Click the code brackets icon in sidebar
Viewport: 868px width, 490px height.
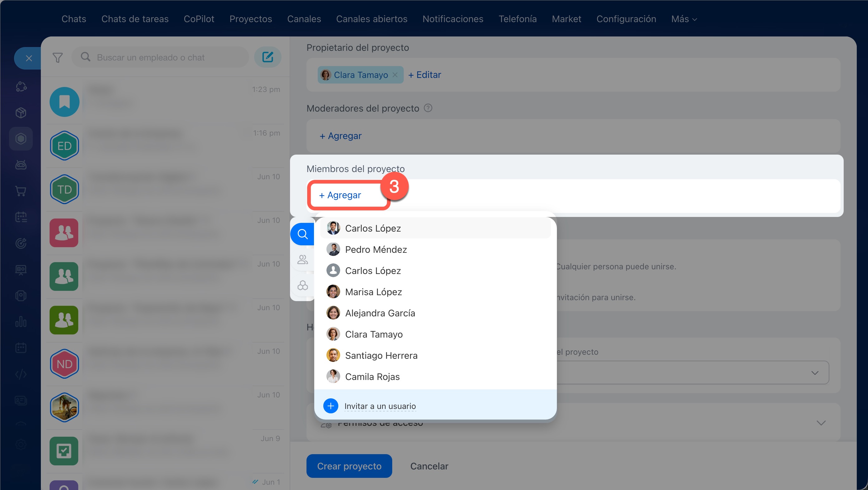[21, 374]
